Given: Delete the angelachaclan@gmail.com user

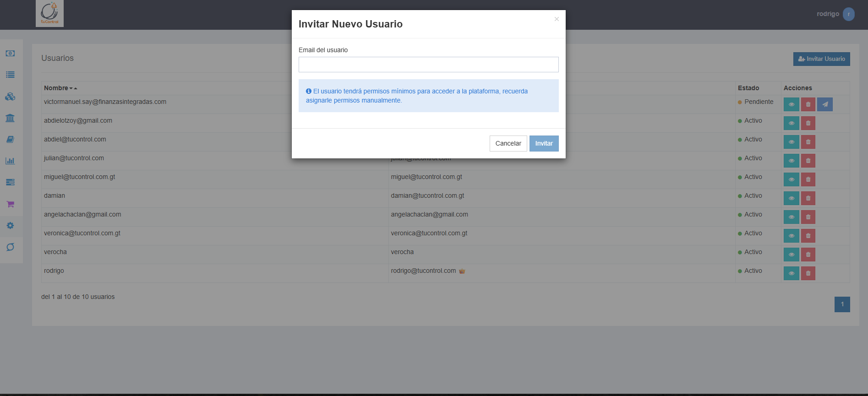Looking at the screenshot, I should click(x=808, y=217).
